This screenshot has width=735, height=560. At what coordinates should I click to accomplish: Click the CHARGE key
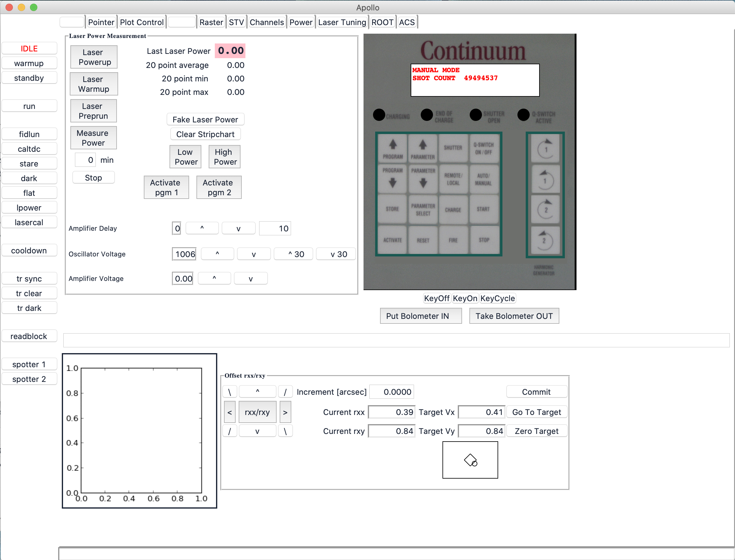pos(453,209)
